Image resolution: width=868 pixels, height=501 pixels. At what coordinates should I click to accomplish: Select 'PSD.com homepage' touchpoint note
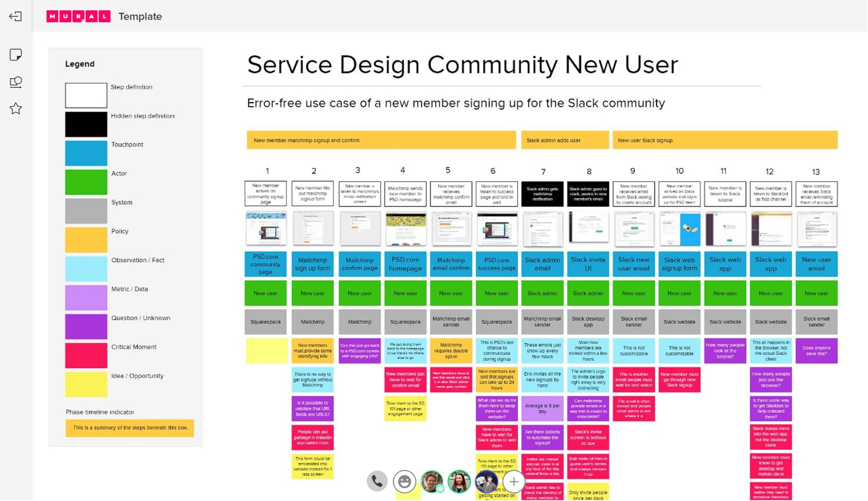pos(406,264)
